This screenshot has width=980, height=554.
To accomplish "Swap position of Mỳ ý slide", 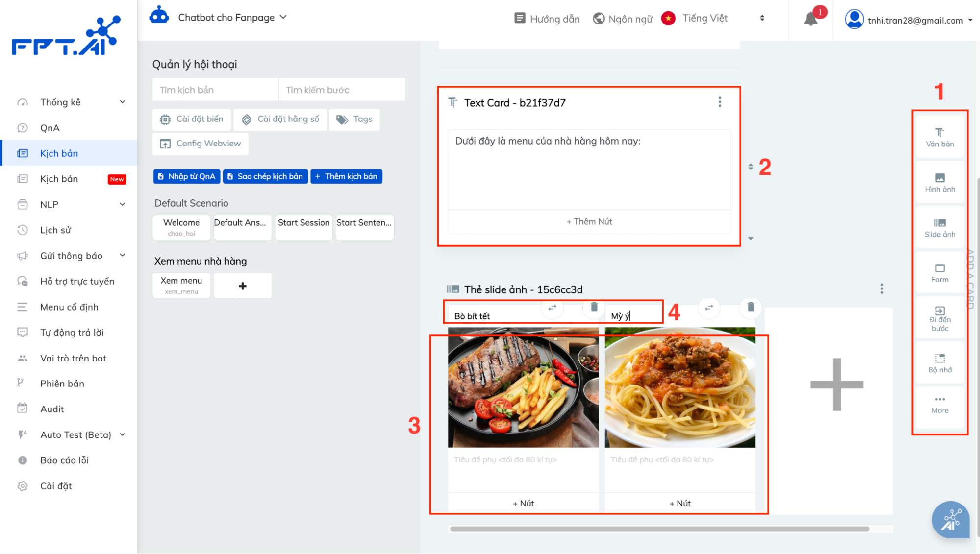I will (709, 308).
